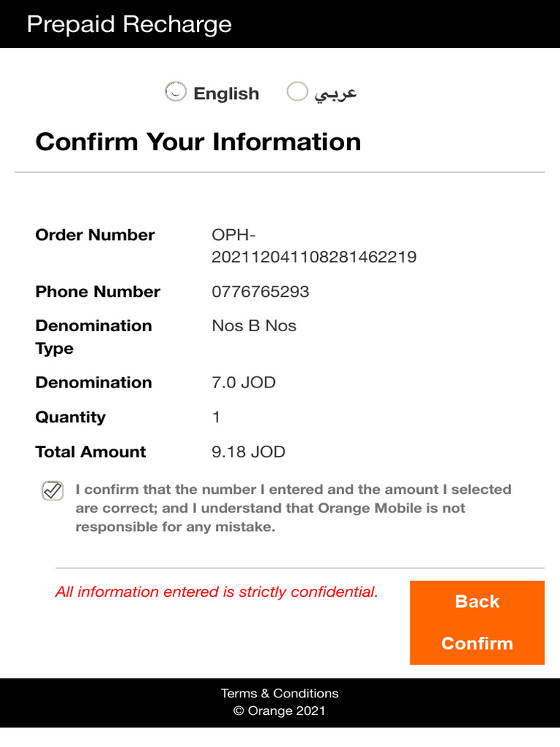Click the 7.0 JOD denomination value

244,382
